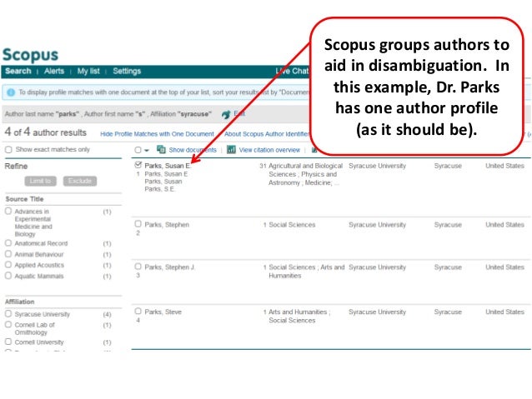Check the Parks, Stephen J. result checkbox
The height and width of the screenshot is (399, 532).
point(138,267)
